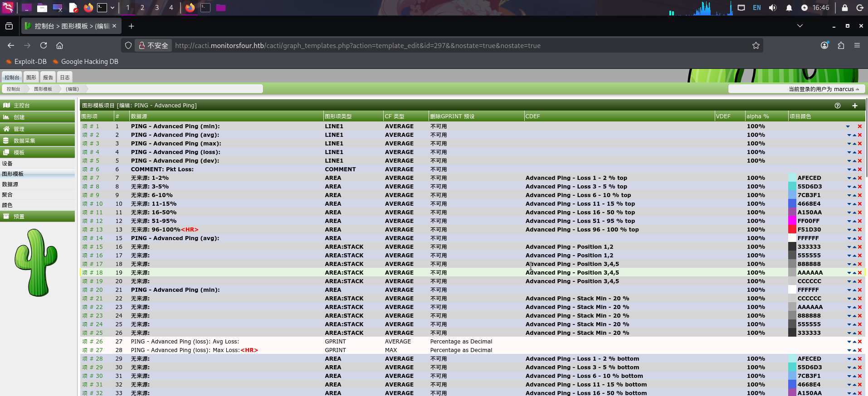868x396 pixels.
Task: Show site security info for 不安全
Action: click(153, 45)
